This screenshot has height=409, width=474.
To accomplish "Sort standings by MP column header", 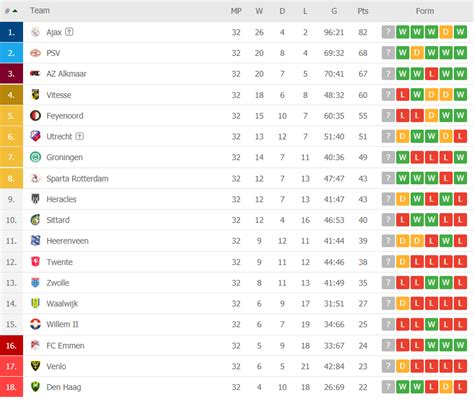I will point(236,11).
